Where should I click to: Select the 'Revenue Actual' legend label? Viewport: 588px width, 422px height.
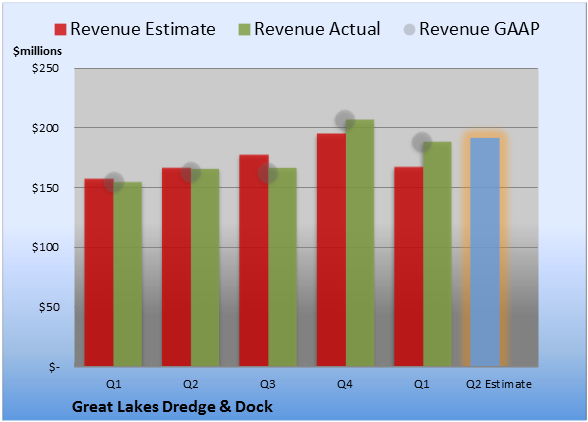(317, 29)
